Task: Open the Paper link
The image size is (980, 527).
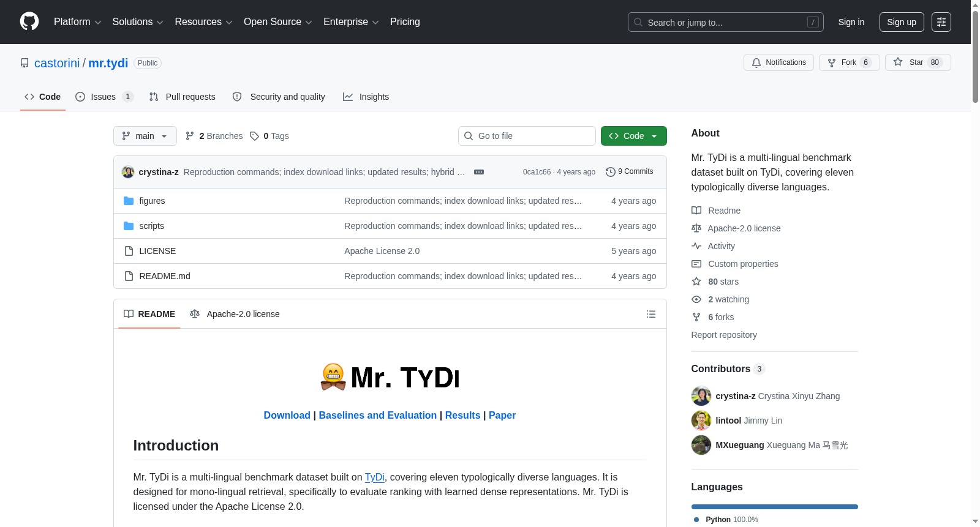Action: tap(502, 415)
